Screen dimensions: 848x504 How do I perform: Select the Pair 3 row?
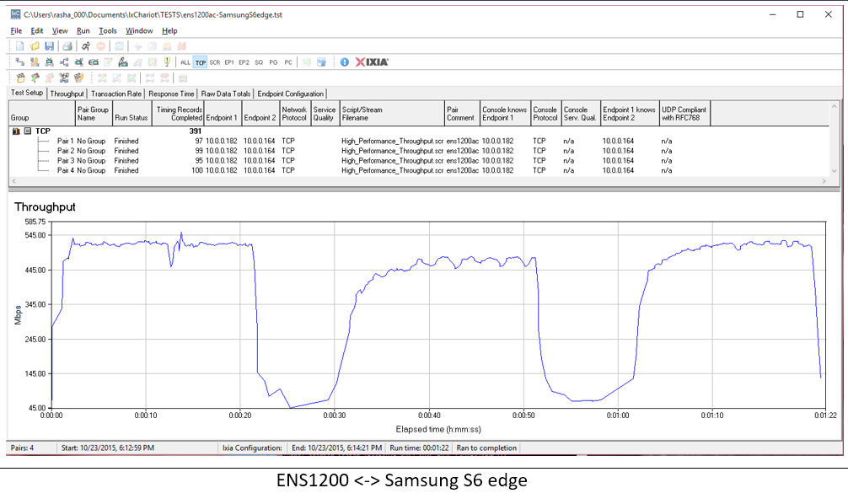[419, 161]
